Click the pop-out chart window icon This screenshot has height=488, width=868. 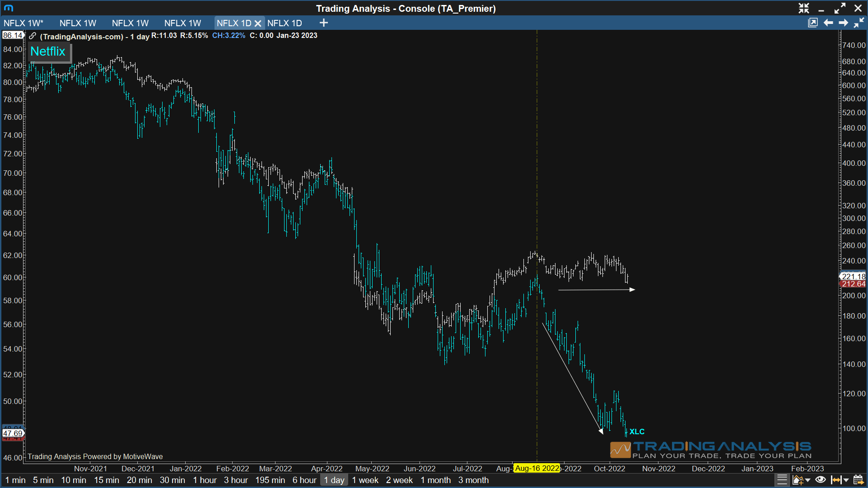coord(813,23)
